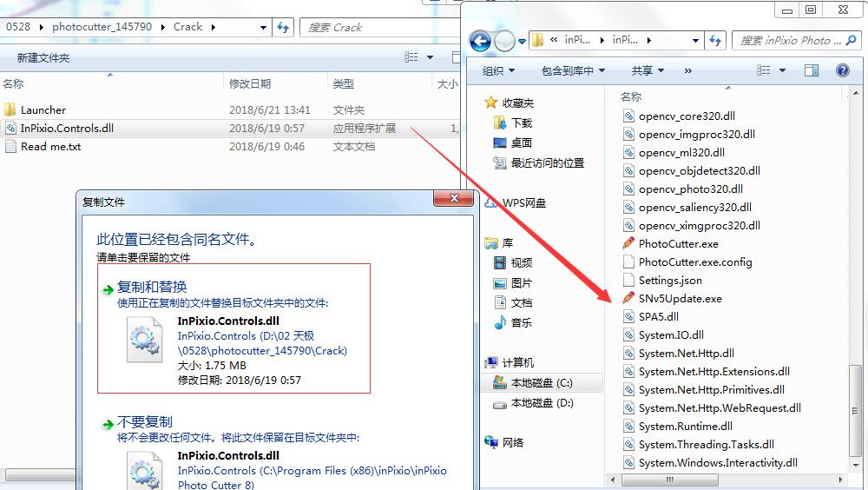Sort Crack files by 修改日期 column
Screen dimensions: 868x490
pos(250,83)
